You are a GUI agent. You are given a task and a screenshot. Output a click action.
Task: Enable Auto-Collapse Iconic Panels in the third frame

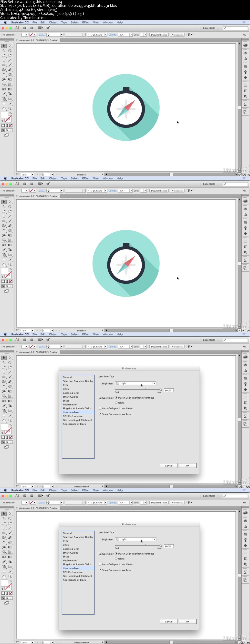click(100, 408)
